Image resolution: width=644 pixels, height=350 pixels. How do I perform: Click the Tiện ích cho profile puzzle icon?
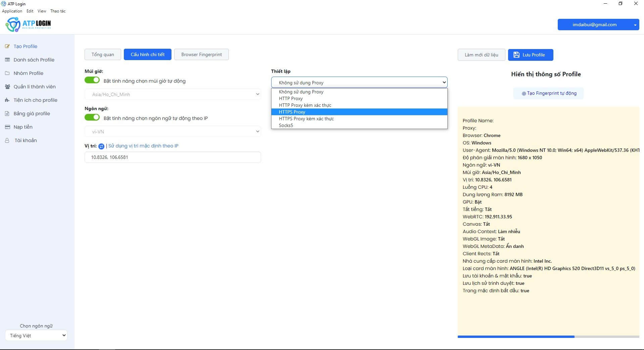click(x=7, y=100)
